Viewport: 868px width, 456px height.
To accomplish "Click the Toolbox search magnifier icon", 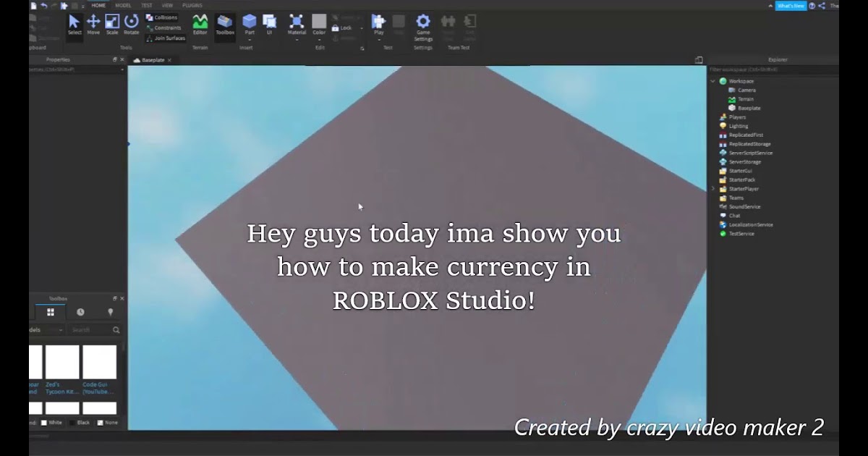I will coord(116,330).
